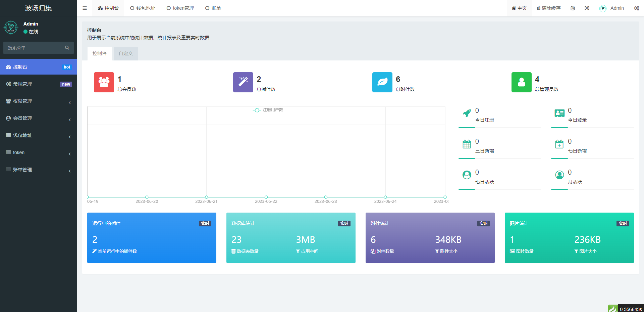
Task: Click the hamburger sidebar toggle icon
Action: (x=85, y=8)
